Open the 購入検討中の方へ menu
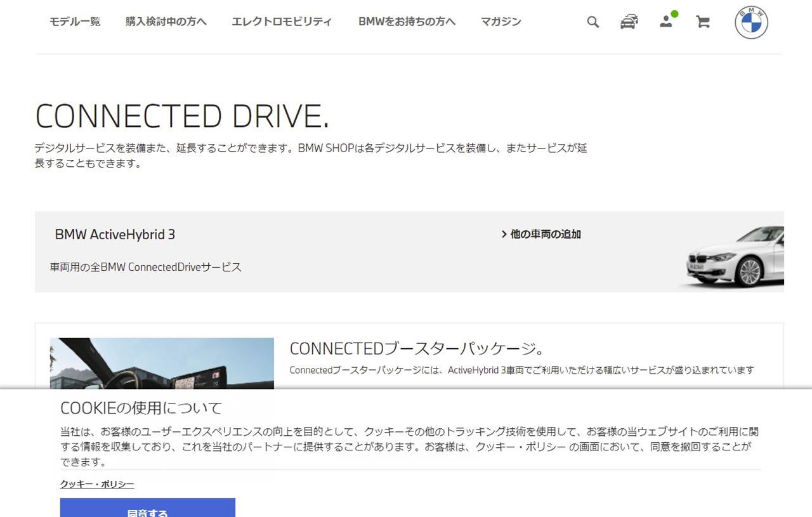 click(x=166, y=22)
